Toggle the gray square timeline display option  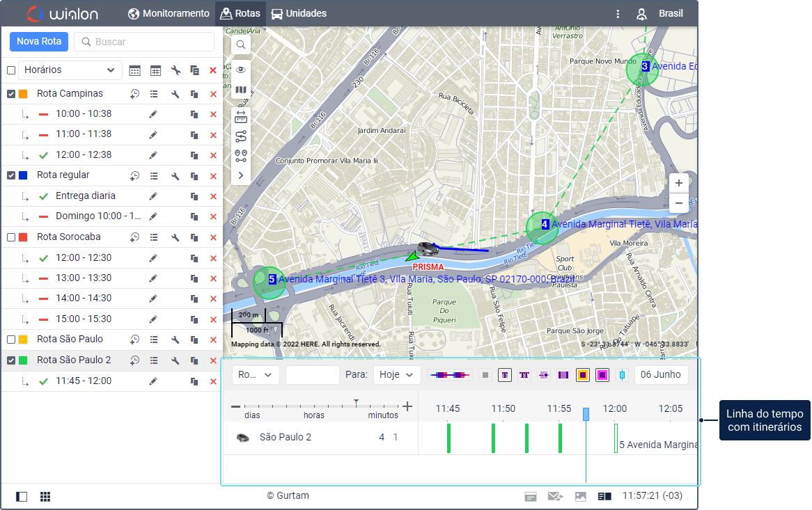click(485, 375)
